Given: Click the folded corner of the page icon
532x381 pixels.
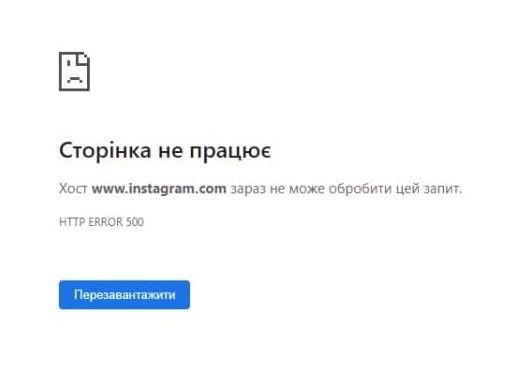Looking at the screenshot, I should tap(83, 59).
